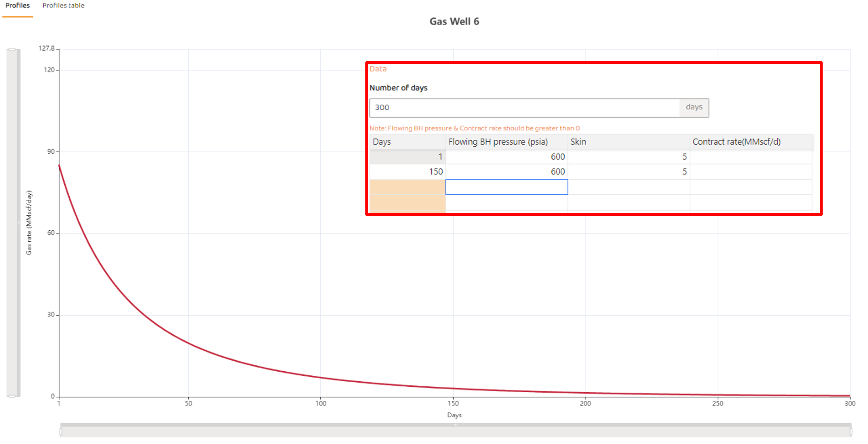This screenshot has height=444, width=868.
Task: Click the currently focused empty pressure cell
Action: pyautogui.click(x=507, y=187)
